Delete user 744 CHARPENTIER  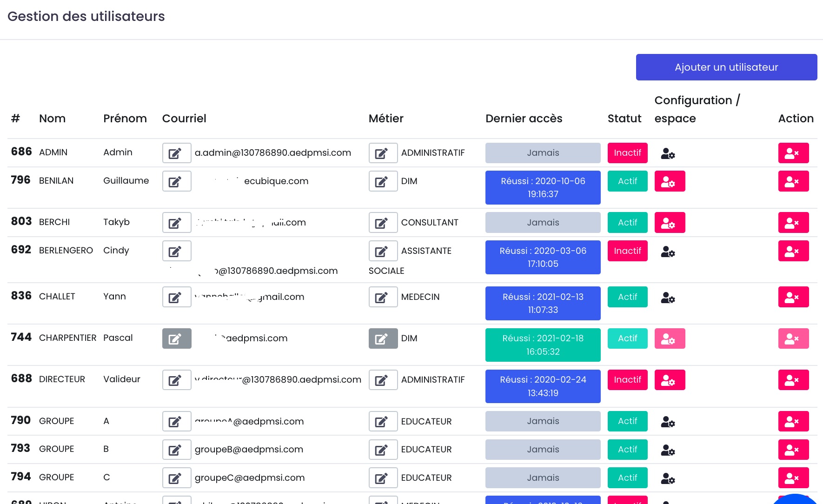pos(793,338)
